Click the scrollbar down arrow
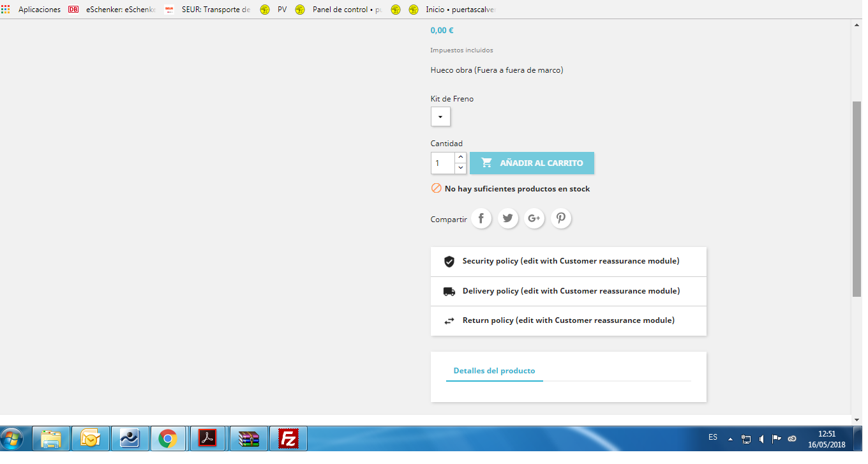Viewport: 868px width, 464px height. [857, 420]
